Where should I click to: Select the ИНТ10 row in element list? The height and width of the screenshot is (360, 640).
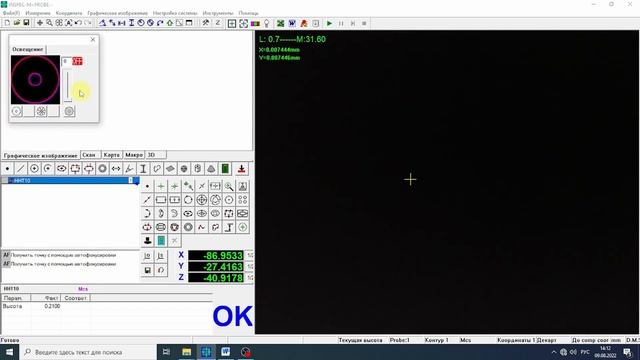pyautogui.click(x=70, y=180)
